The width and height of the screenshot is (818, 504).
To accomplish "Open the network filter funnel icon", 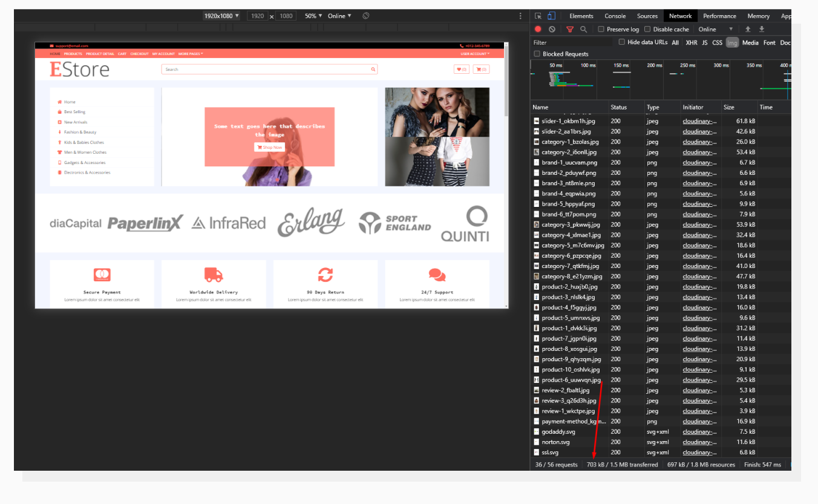I will point(569,29).
